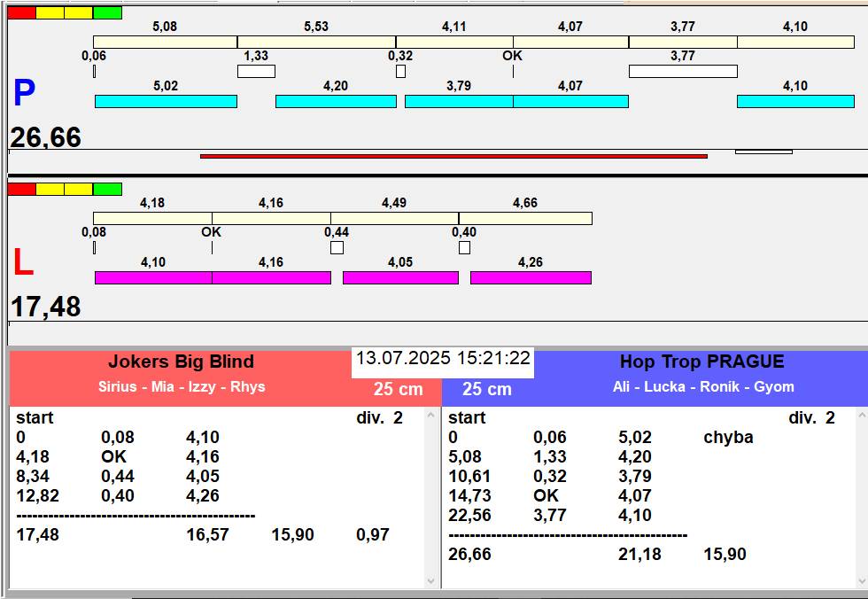The height and width of the screenshot is (599, 868).
Task: Click the 8,34 split in Jokers results
Action: click(33, 476)
